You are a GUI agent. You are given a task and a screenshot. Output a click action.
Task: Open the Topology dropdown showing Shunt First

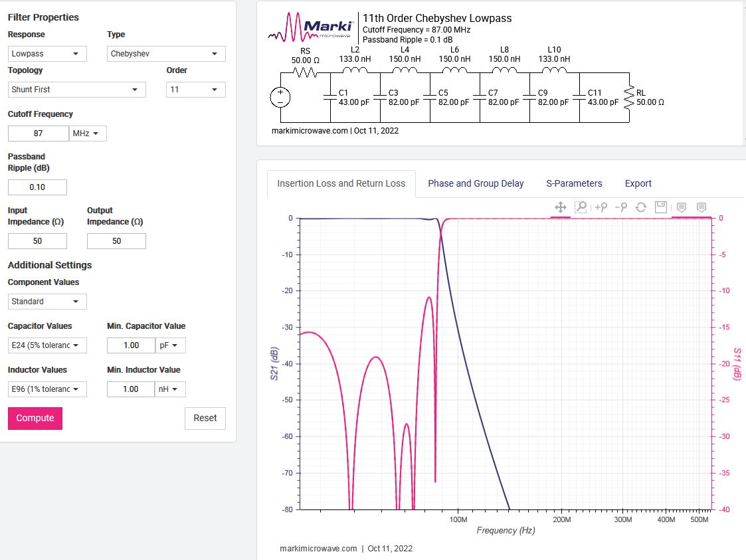click(x=76, y=90)
